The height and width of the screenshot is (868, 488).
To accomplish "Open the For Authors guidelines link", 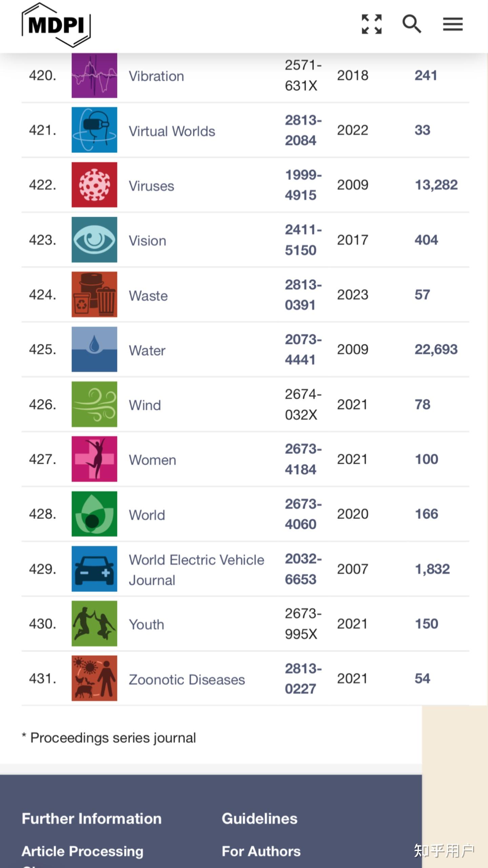I will [261, 851].
